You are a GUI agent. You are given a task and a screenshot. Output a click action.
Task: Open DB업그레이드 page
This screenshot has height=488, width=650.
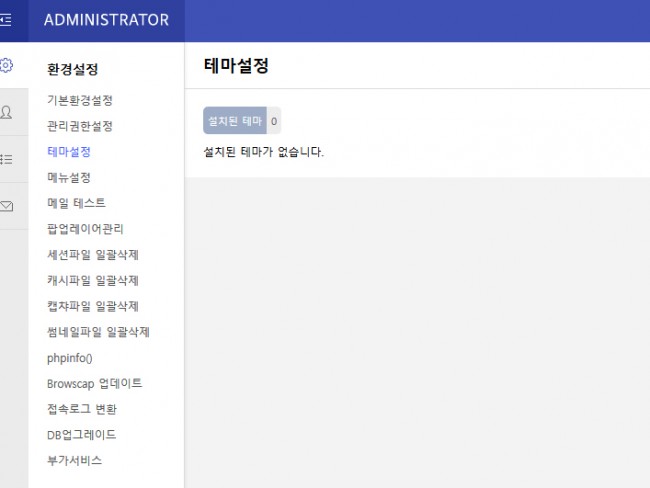82,435
